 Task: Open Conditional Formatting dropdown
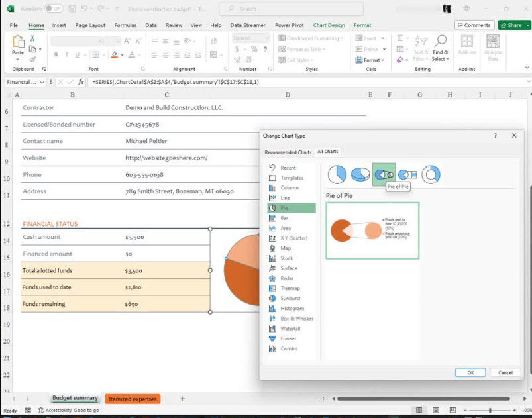tap(311, 38)
